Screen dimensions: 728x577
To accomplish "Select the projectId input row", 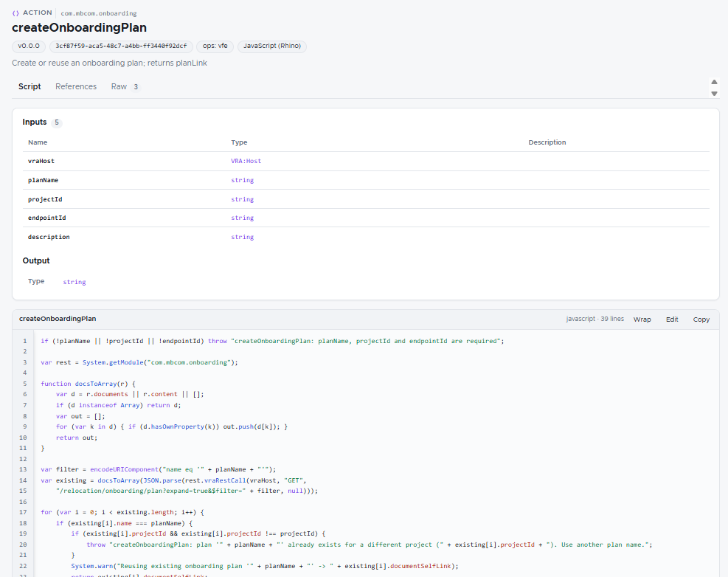I will (366, 199).
